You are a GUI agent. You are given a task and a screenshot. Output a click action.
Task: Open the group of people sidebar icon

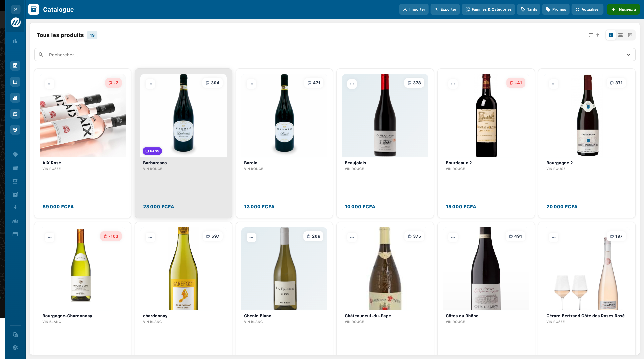point(15,221)
